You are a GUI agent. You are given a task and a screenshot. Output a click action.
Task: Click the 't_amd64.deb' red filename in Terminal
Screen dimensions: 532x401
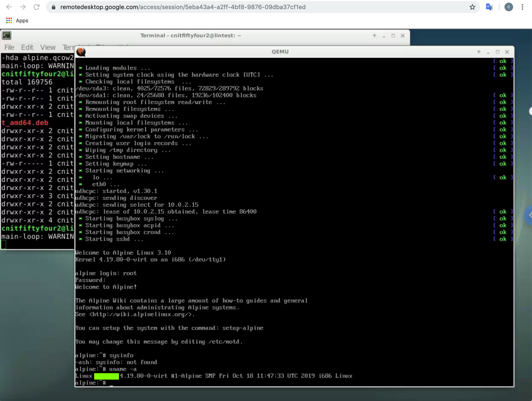24,123
